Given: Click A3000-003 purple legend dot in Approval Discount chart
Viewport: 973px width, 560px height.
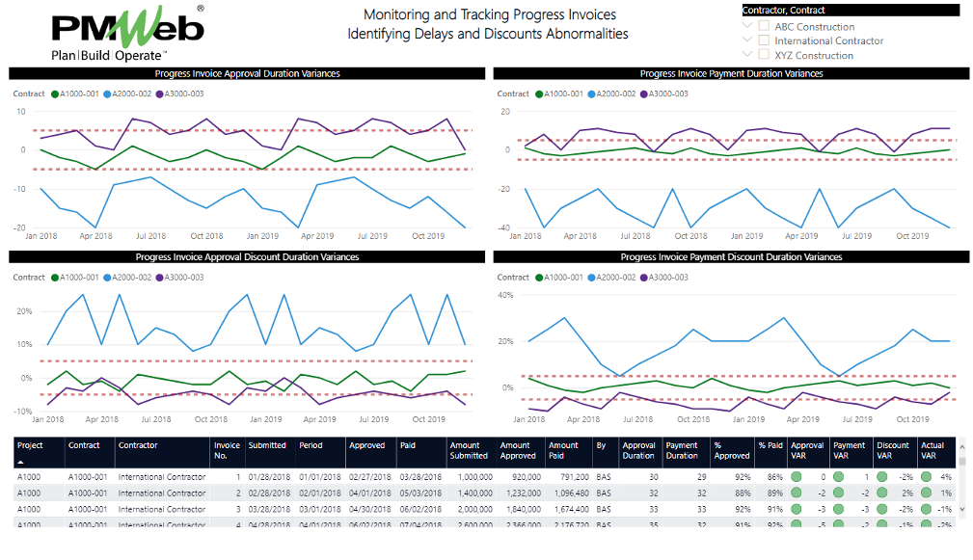Looking at the screenshot, I should click(x=161, y=278).
